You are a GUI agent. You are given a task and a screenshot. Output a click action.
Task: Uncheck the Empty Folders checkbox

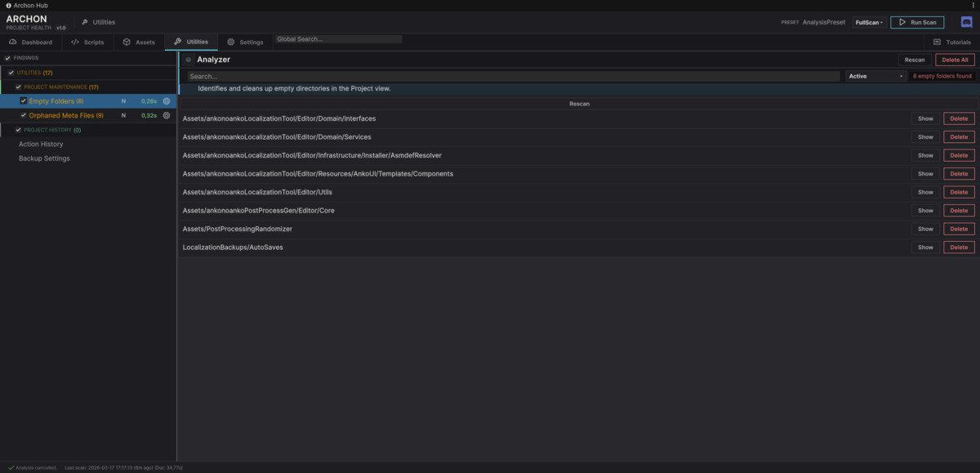tap(24, 101)
